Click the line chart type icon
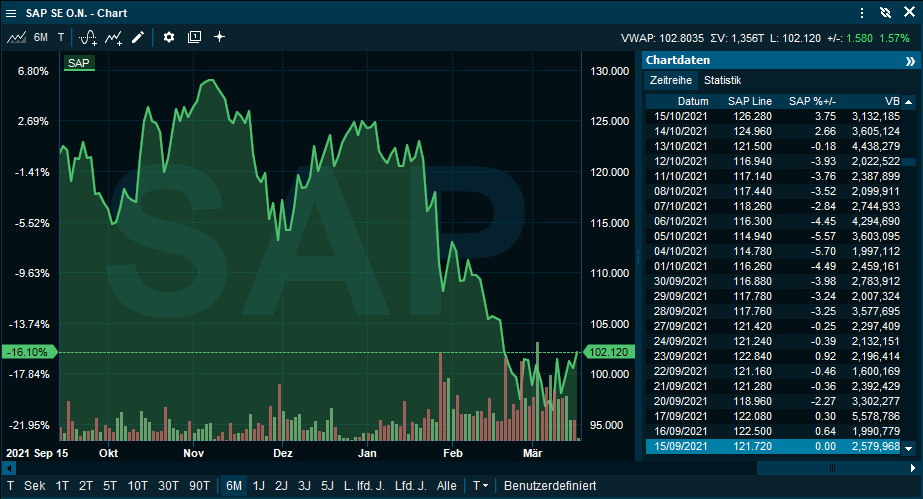The height and width of the screenshot is (499, 923). 16,37
